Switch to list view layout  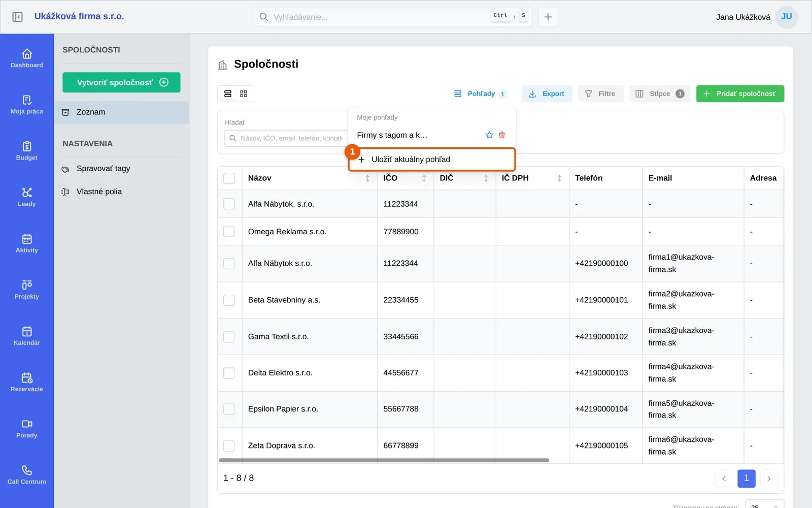[228, 93]
